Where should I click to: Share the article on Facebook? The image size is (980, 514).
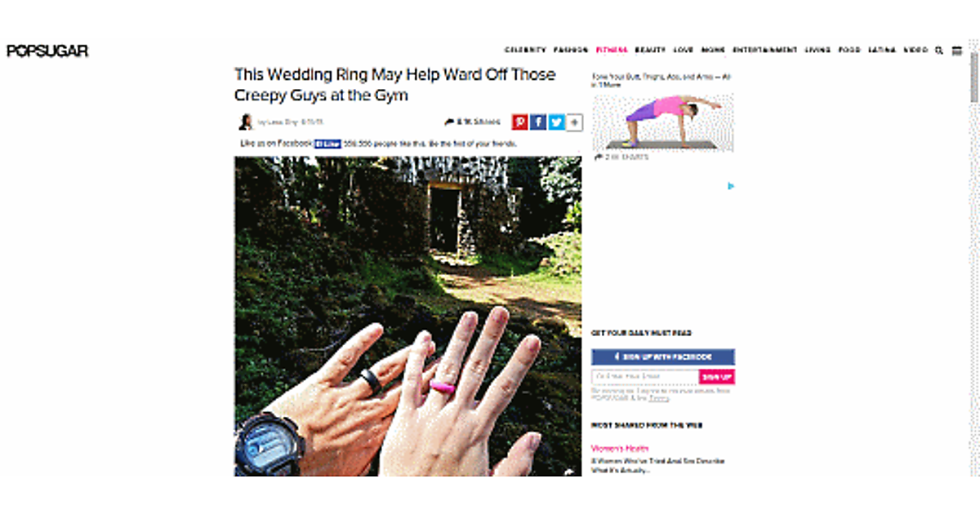click(538, 122)
